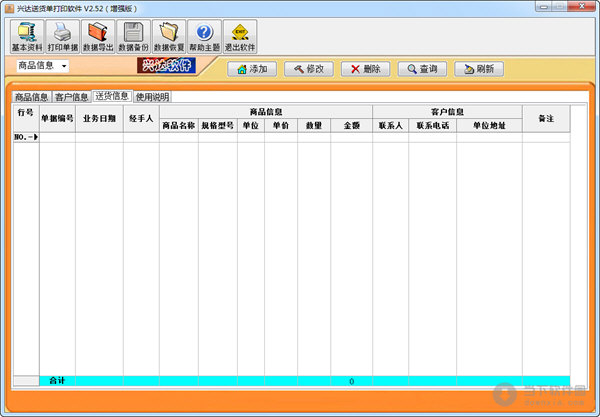Click the 联系人 column header

point(390,125)
